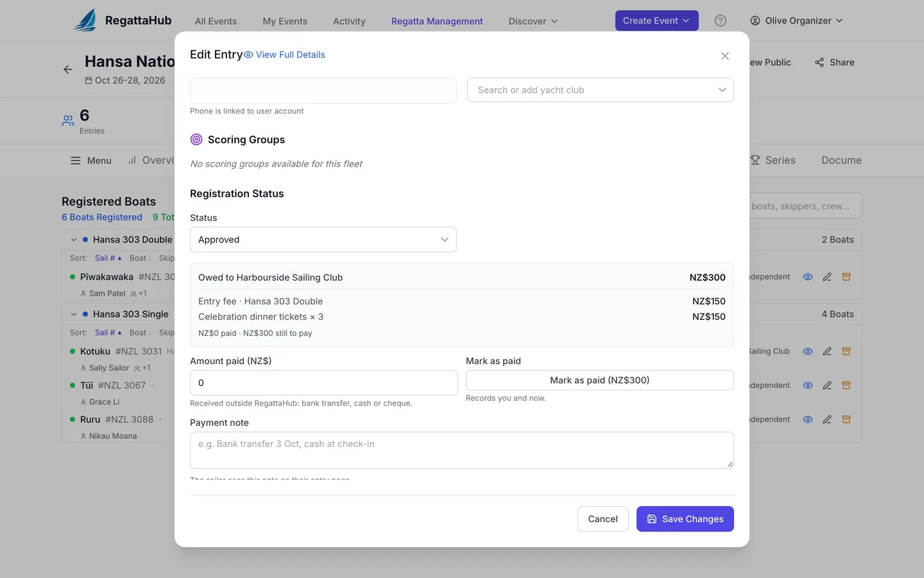924x578 pixels.
Task: View the Kotuku entry eye icon
Action: tap(808, 351)
